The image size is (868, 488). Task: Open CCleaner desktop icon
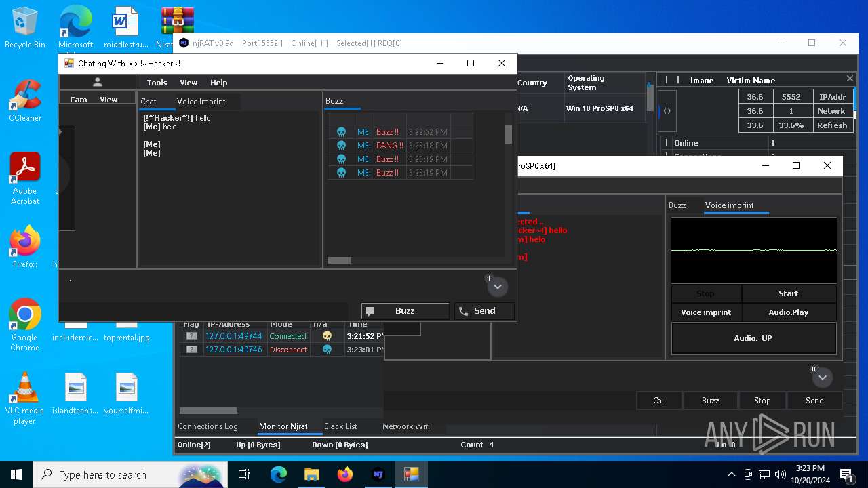(x=25, y=100)
